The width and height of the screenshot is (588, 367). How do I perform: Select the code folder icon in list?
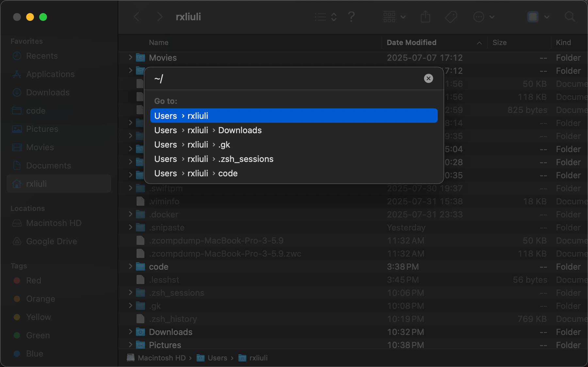(140, 267)
